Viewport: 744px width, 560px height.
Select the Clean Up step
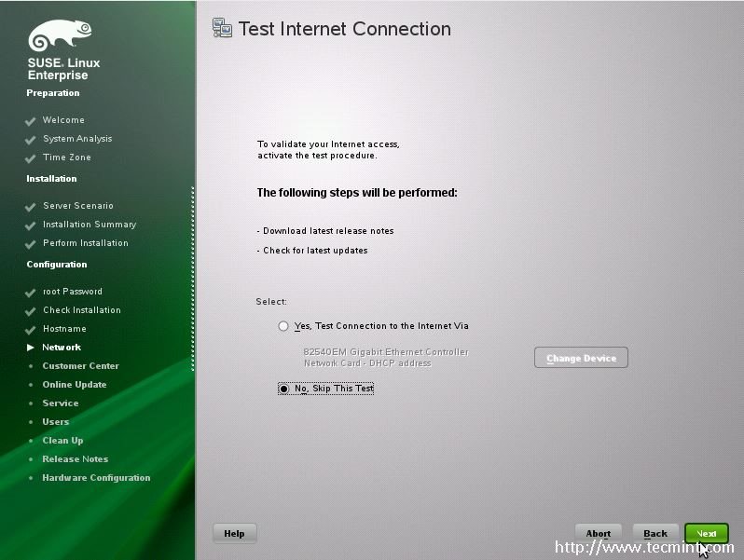pyautogui.click(x=62, y=441)
